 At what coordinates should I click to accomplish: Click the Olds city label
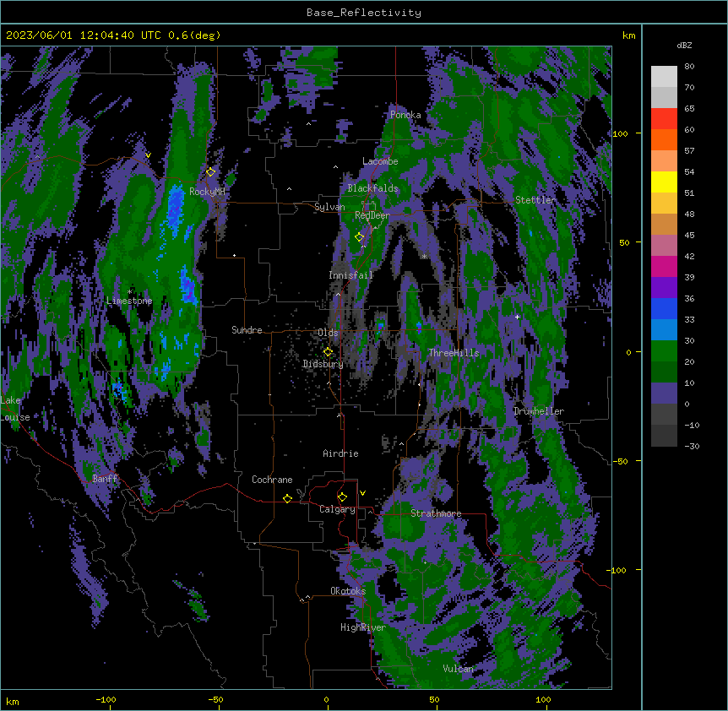[328, 333]
